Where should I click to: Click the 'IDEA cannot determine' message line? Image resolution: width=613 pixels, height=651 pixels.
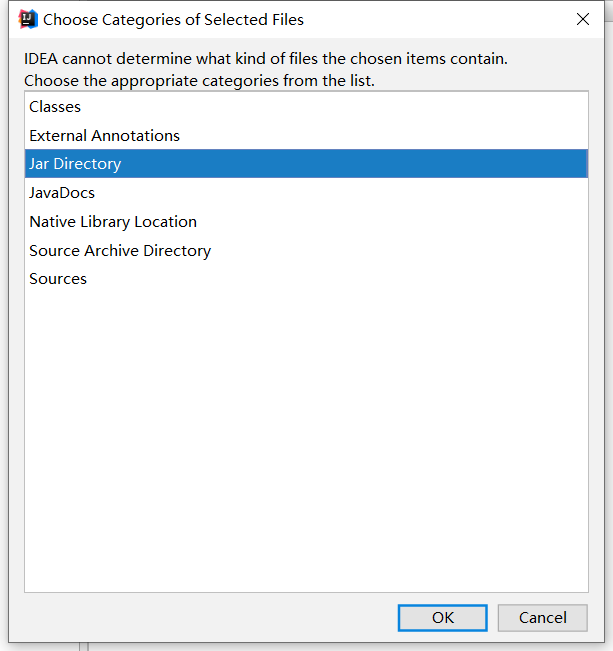coord(266,59)
